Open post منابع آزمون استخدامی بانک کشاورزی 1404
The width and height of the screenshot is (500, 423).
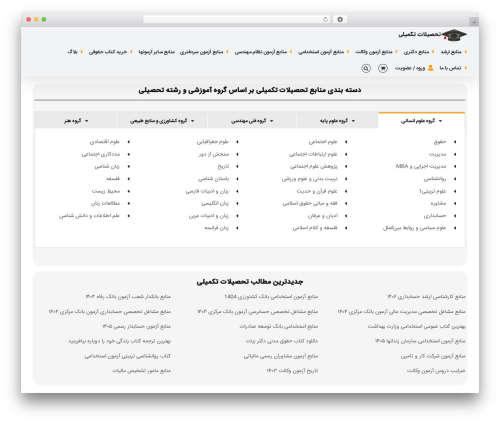click(x=271, y=297)
